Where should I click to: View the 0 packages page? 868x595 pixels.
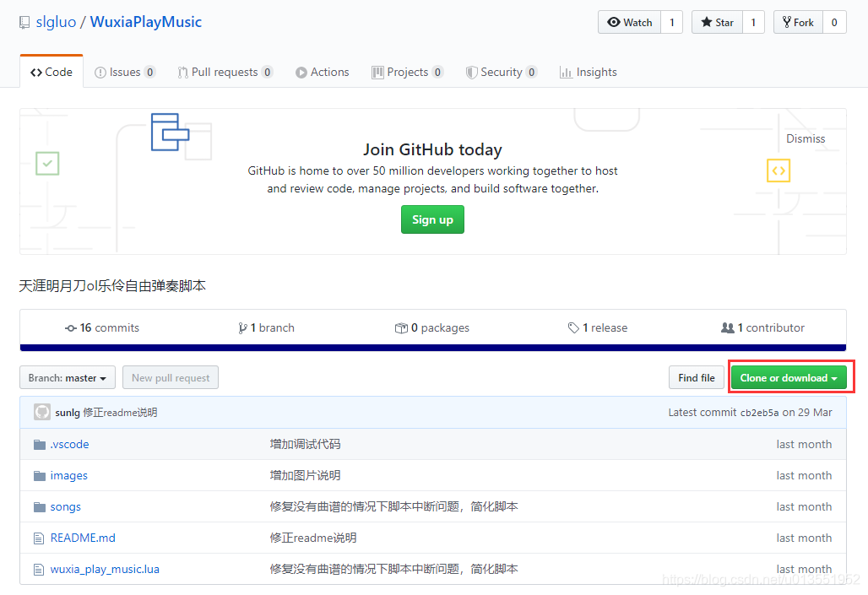(x=431, y=327)
